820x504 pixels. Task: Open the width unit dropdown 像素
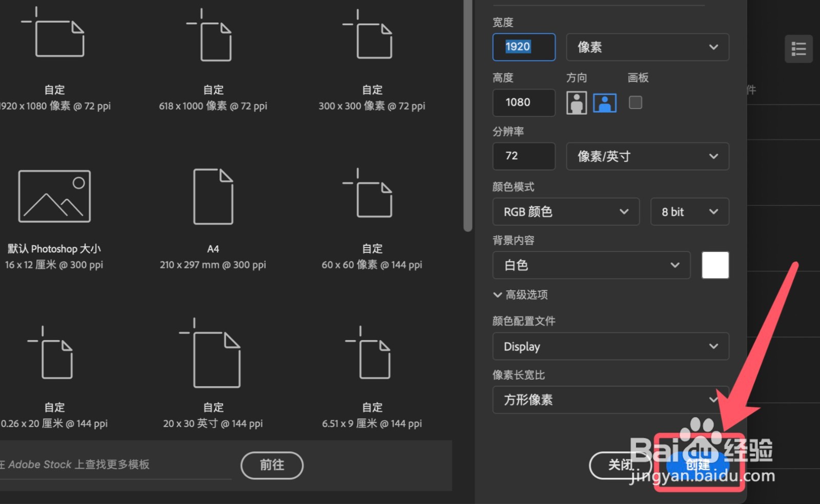pyautogui.click(x=647, y=47)
